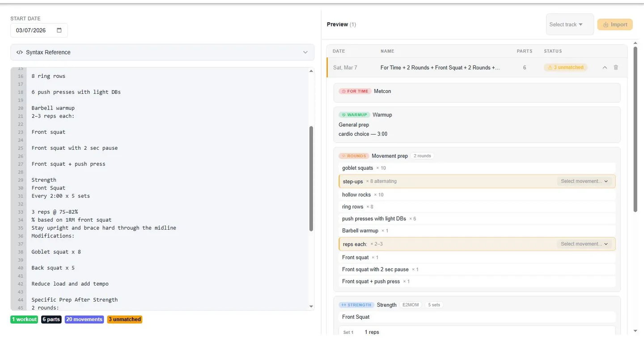
Task: Click the 3 unmatched status badge in row
Action: [565, 67]
